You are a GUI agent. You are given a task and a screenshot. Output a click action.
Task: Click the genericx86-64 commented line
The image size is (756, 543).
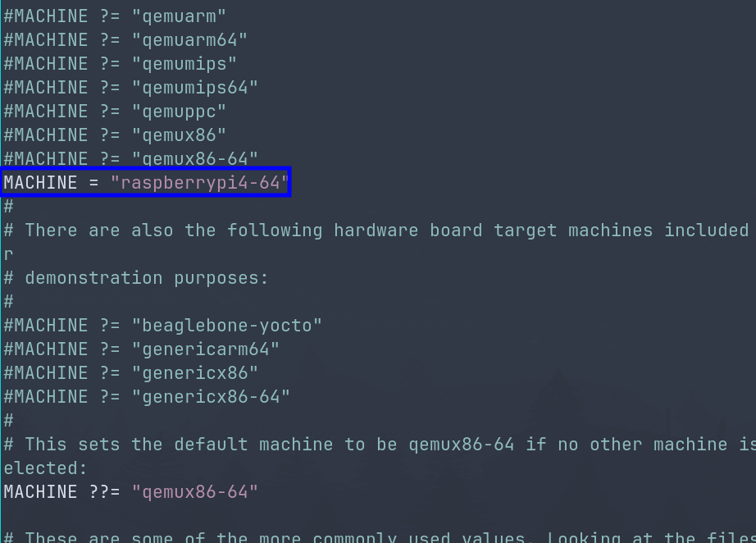tap(147, 397)
